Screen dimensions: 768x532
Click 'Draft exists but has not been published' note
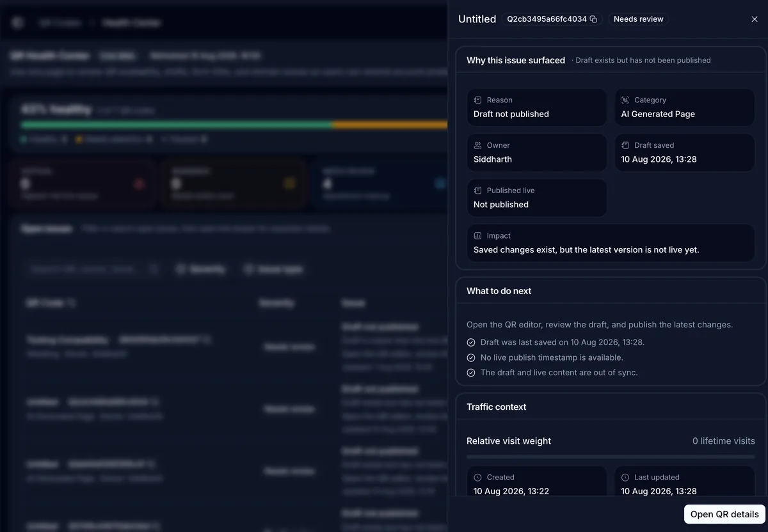(x=643, y=60)
